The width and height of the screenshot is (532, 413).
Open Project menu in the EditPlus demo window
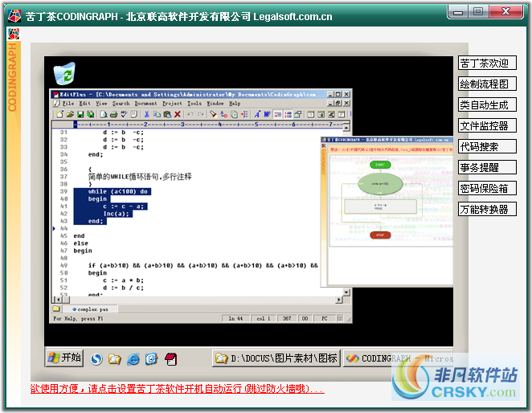pyautogui.click(x=172, y=104)
